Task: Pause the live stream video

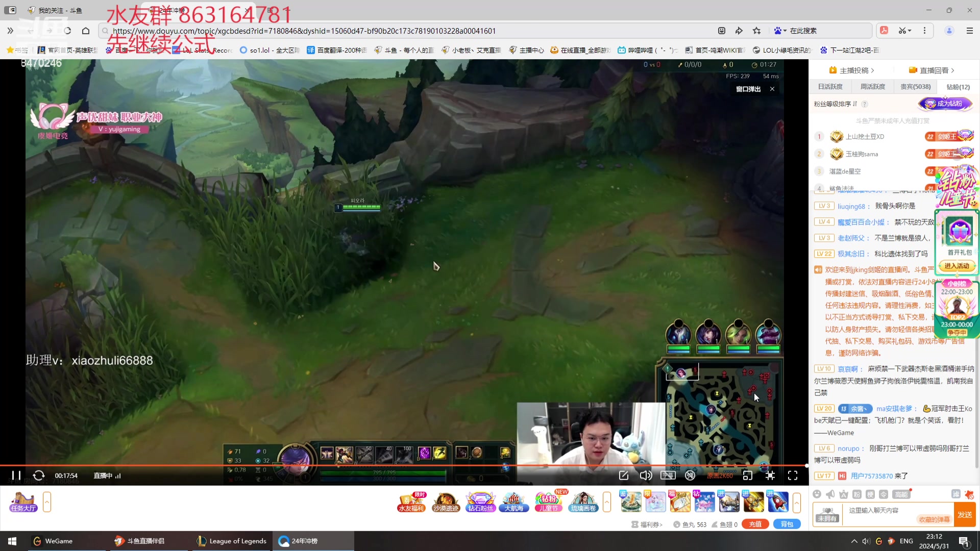Action: (16, 475)
